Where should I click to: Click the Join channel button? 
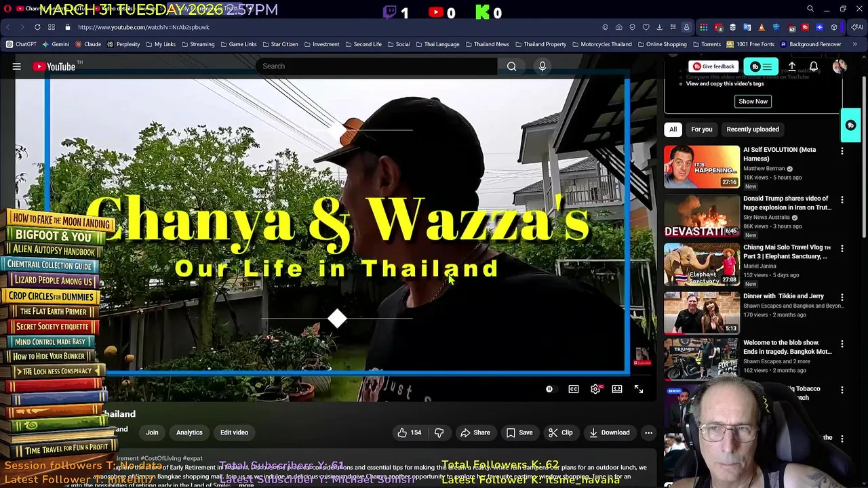click(x=152, y=432)
